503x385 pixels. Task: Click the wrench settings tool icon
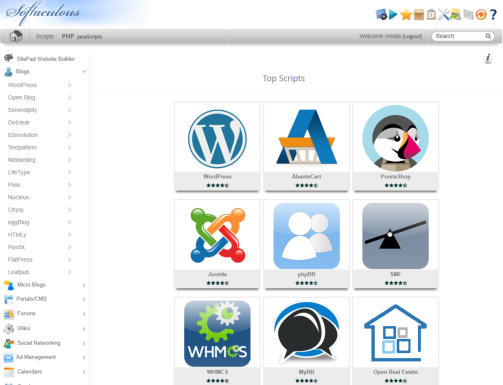pyautogui.click(x=443, y=15)
